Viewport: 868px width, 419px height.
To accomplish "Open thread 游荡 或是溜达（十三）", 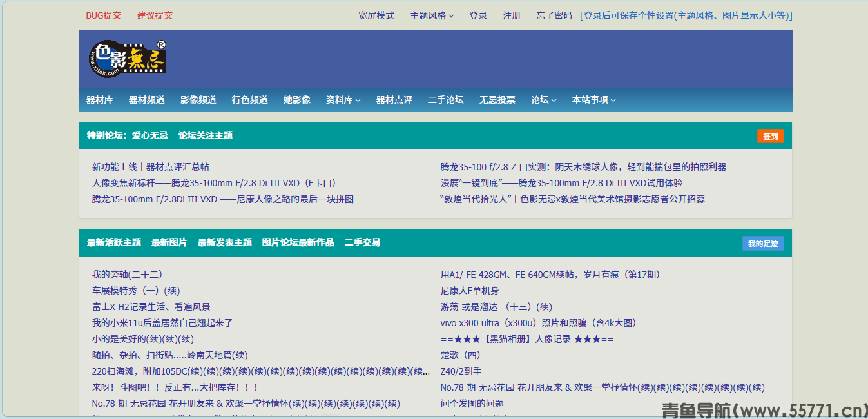I will click(x=488, y=307).
